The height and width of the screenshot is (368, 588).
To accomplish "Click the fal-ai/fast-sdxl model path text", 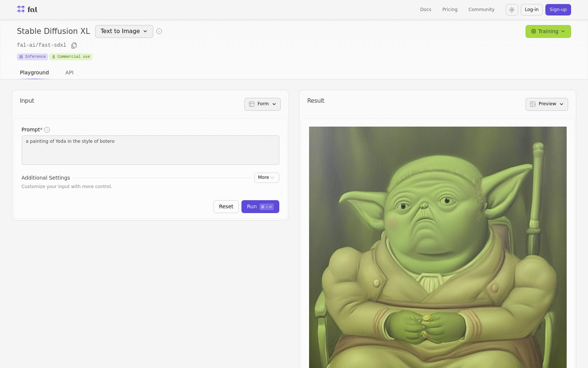I will [42, 45].
